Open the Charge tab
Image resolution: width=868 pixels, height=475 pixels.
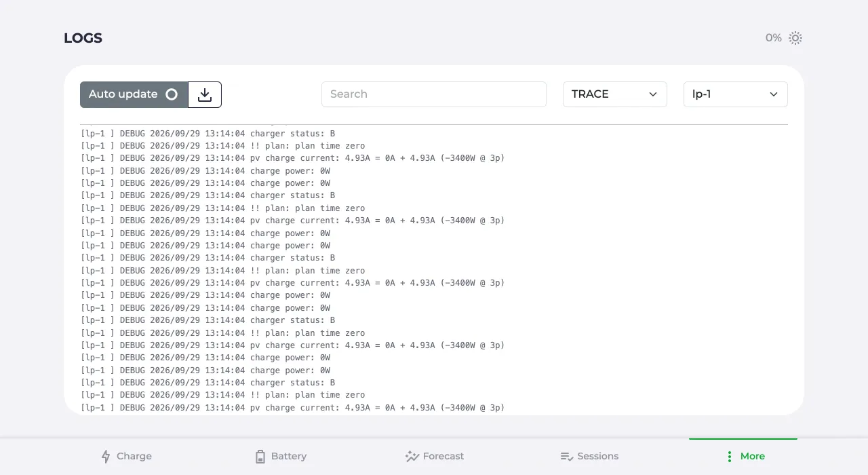click(126, 457)
